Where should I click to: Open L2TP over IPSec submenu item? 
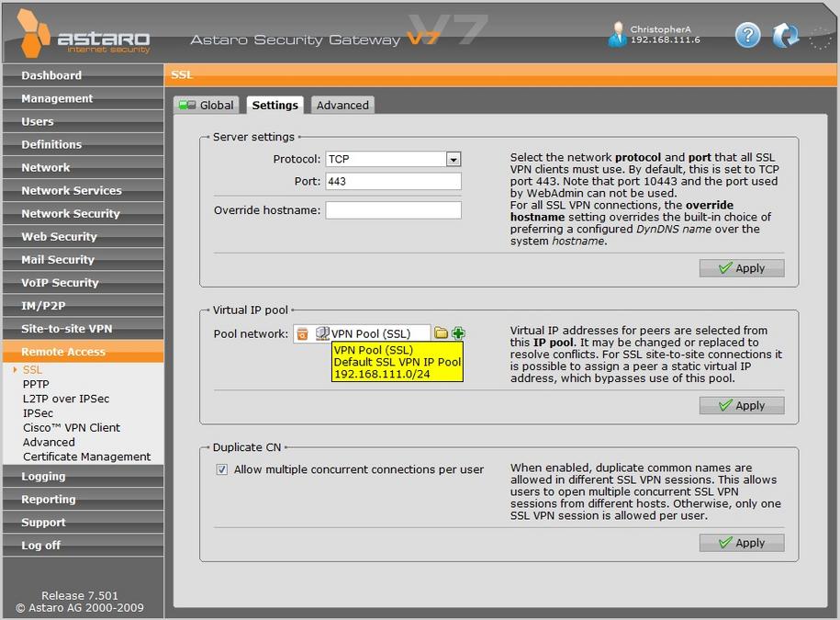pyautogui.click(x=66, y=399)
